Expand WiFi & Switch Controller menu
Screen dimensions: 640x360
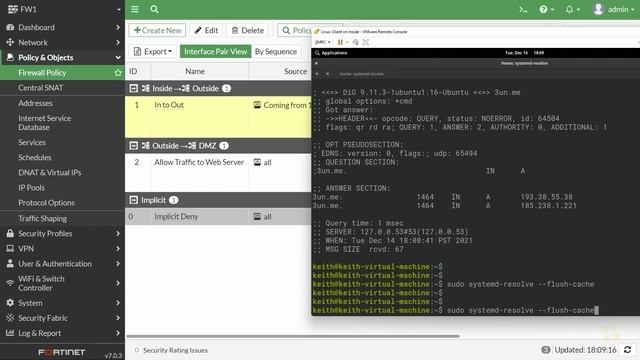click(x=62, y=283)
